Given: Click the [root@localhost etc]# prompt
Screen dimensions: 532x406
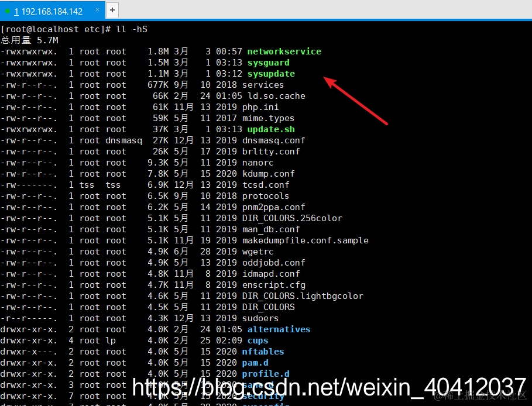Looking at the screenshot, I should point(56,29).
